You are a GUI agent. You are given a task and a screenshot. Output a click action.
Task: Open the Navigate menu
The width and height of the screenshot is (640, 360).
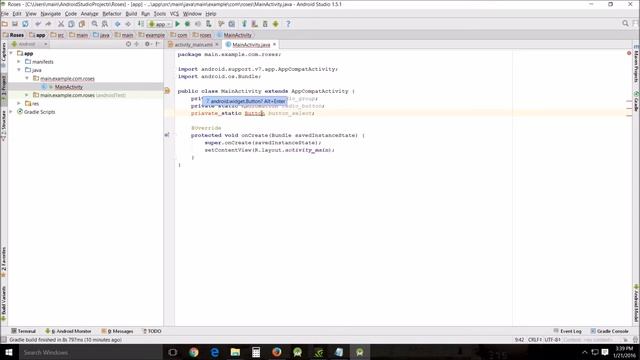click(51, 13)
